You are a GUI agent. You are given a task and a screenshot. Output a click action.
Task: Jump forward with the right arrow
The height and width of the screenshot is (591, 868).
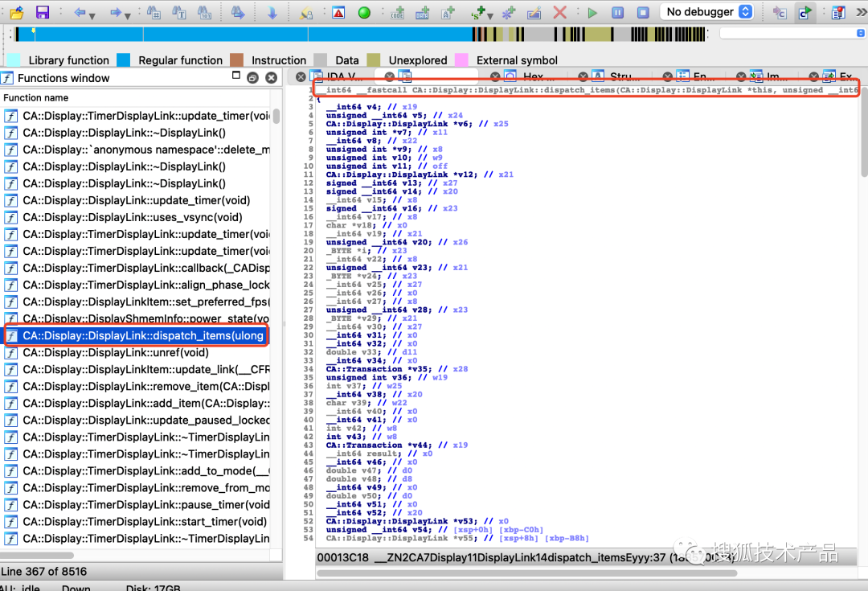(x=115, y=12)
